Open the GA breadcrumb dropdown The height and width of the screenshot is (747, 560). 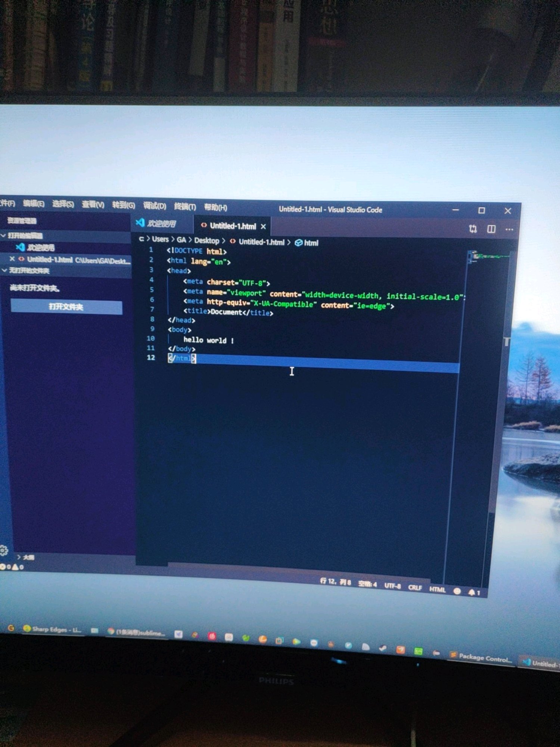[181, 240]
